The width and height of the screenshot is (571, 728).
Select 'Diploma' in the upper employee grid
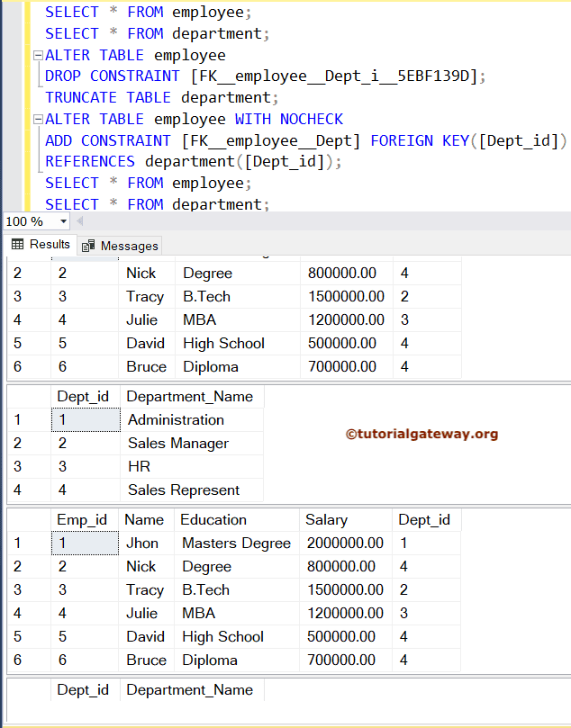click(238, 367)
